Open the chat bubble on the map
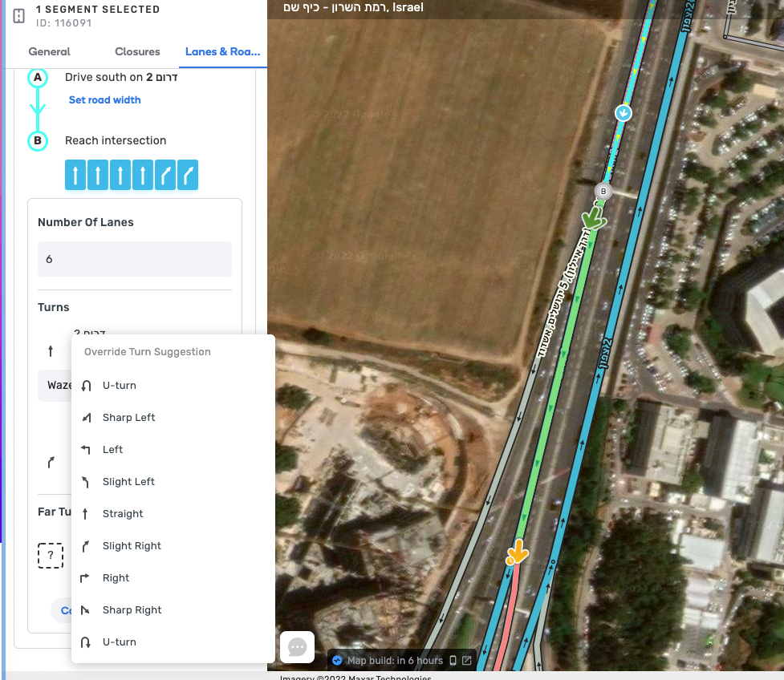Screen dimensions: 784x680 point(297,647)
